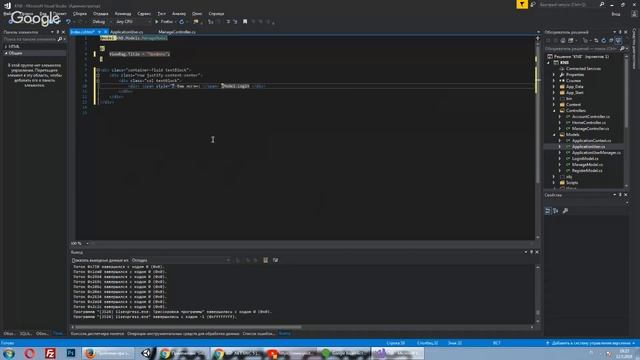Toggle word wrap in output panel
Image resolution: width=640 pixels, height=360 pixels.
(x=276, y=260)
